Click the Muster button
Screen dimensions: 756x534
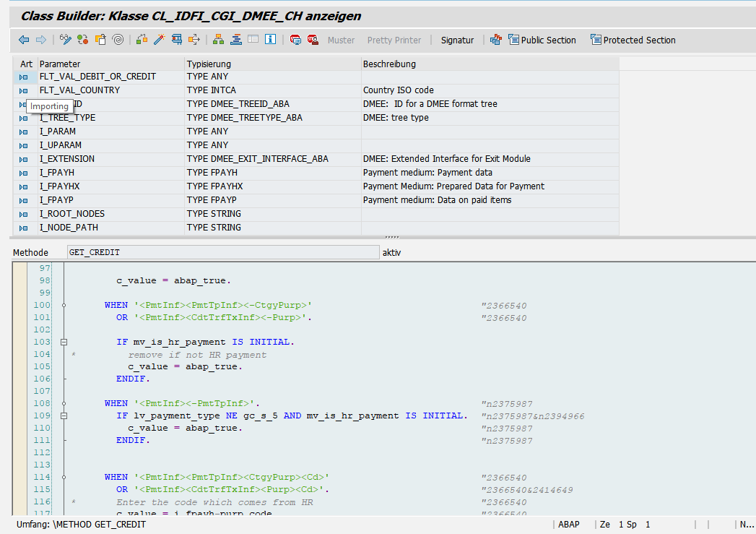click(x=341, y=40)
